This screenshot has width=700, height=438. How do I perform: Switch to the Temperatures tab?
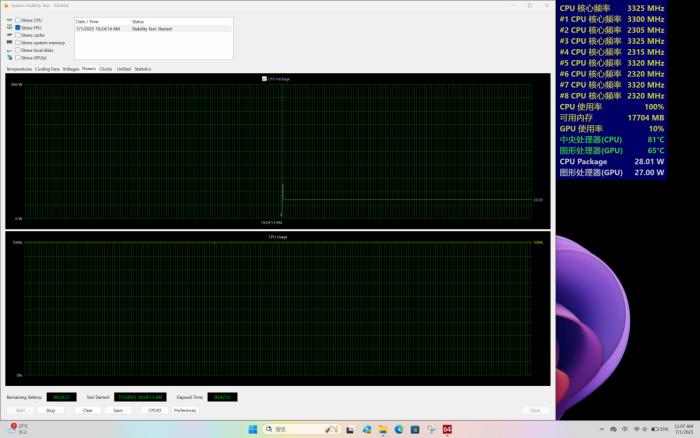point(19,69)
